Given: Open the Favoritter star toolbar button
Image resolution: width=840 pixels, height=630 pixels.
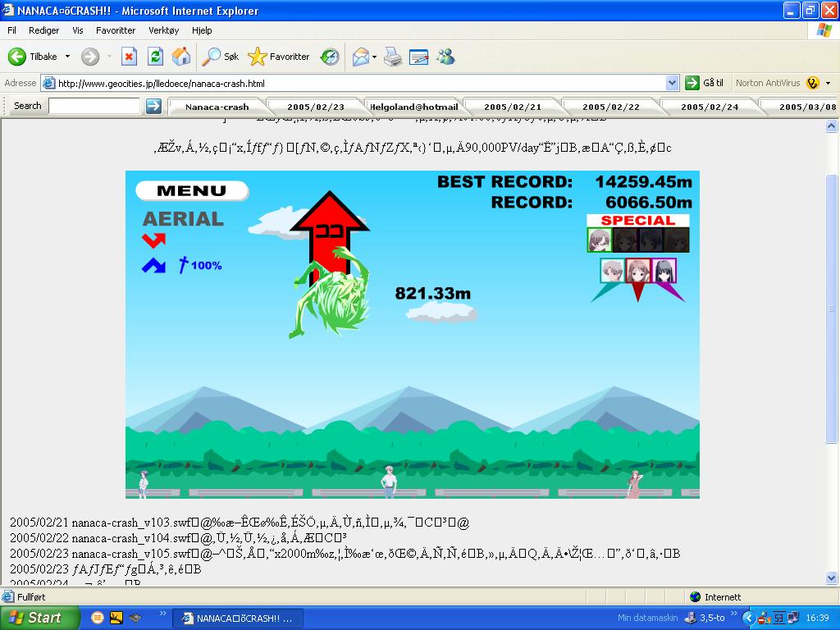Looking at the screenshot, I should pyautogui.click(x=279, y=57).
